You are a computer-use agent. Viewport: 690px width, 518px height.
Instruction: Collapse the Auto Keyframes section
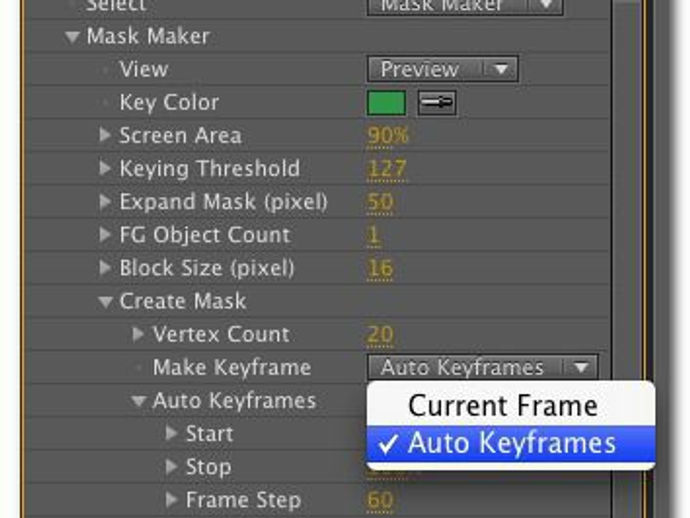pos(138,401)
